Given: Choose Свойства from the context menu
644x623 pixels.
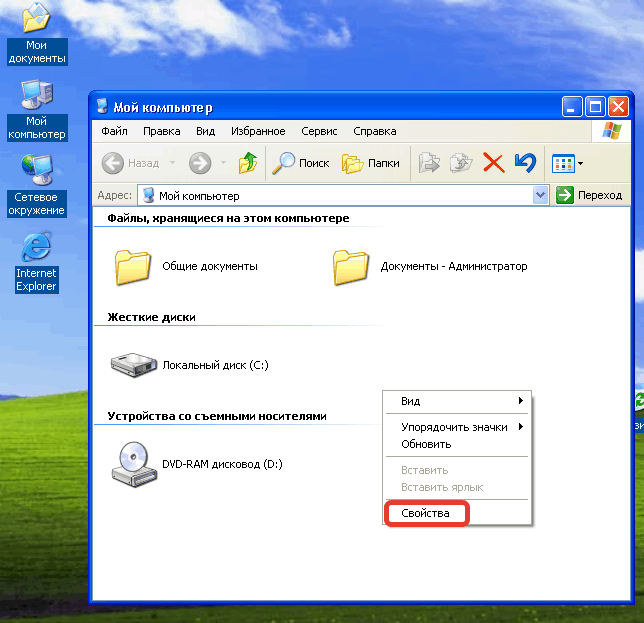Looking at the screenshot, I should [x=426, y=513].
